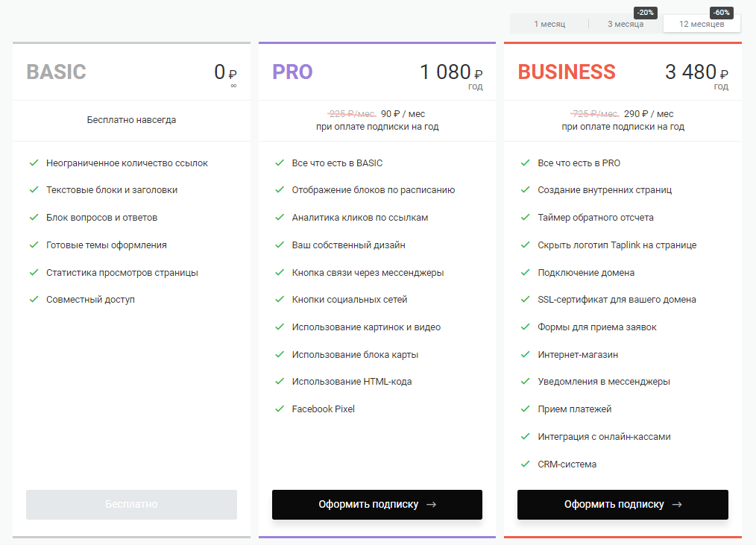Click checkmark next to Неограниченное количество ссылок
Image resolution: width=756 pixels, height=545 pixels.
click(x=34, y=163)
